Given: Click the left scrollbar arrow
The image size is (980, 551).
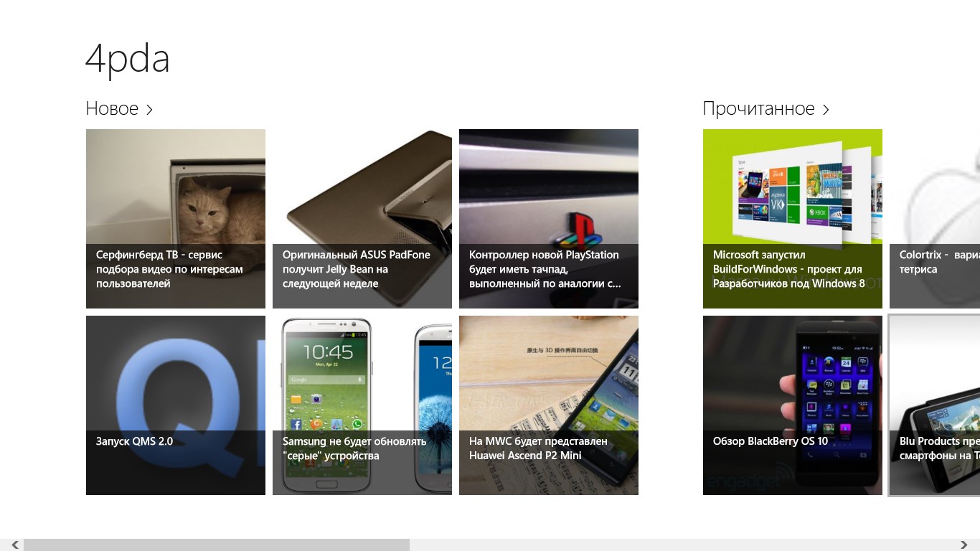Looking at the screenshot, I should 15,545.
